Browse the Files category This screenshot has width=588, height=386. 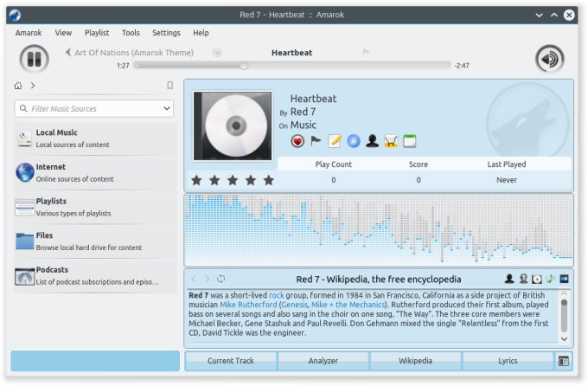point(95,241)
